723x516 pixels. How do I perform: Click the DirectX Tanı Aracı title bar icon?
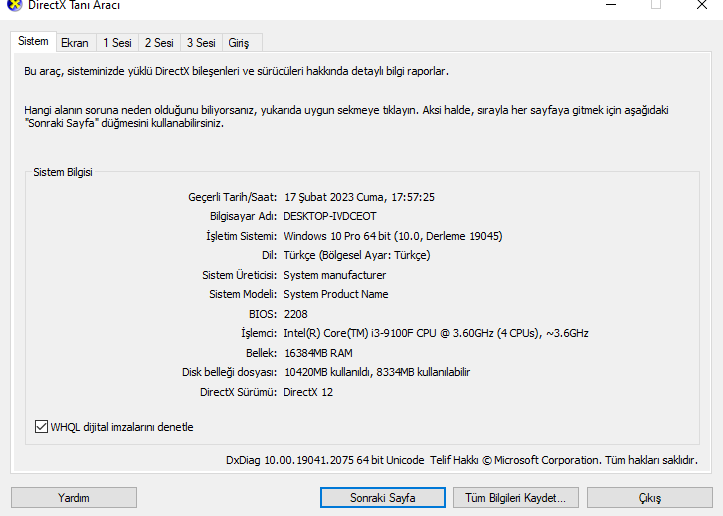pyautogui.click(x=14, y=5)
